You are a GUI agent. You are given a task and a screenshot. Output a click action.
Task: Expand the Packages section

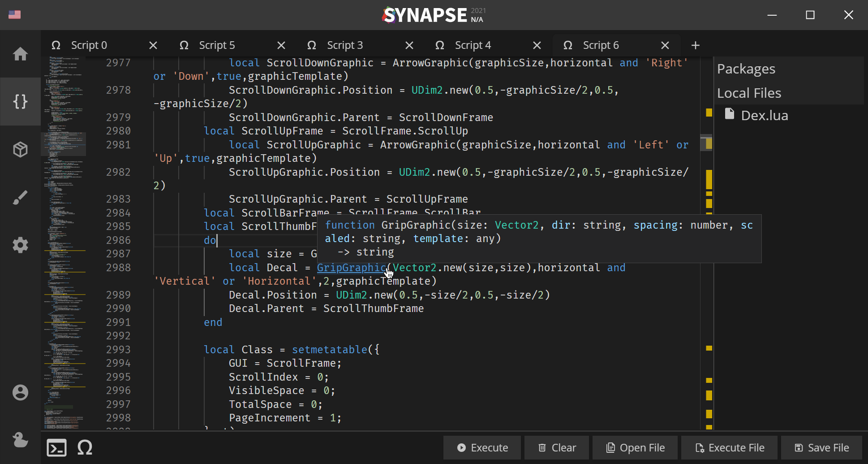(746, 69)
